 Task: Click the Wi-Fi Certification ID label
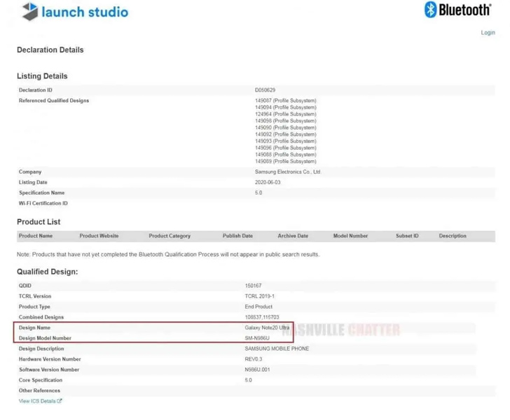click(x=43, y=204)
